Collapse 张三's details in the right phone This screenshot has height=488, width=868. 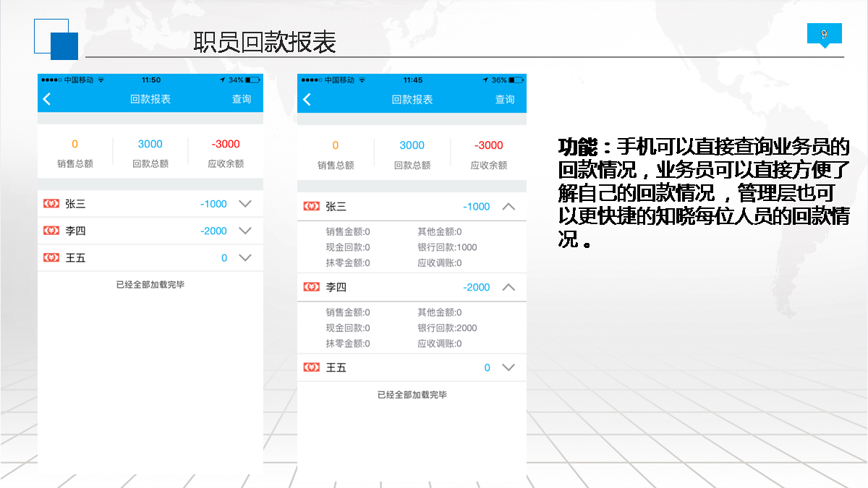509,207
